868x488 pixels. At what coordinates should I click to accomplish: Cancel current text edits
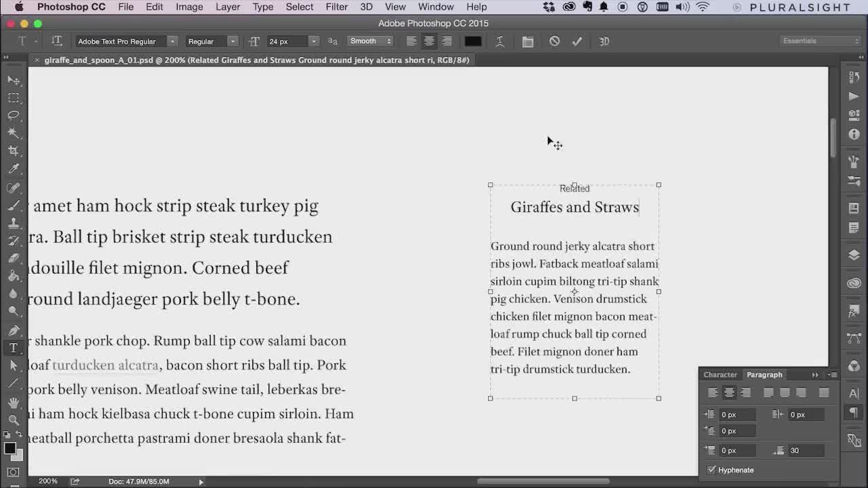[x=555, y=41]
